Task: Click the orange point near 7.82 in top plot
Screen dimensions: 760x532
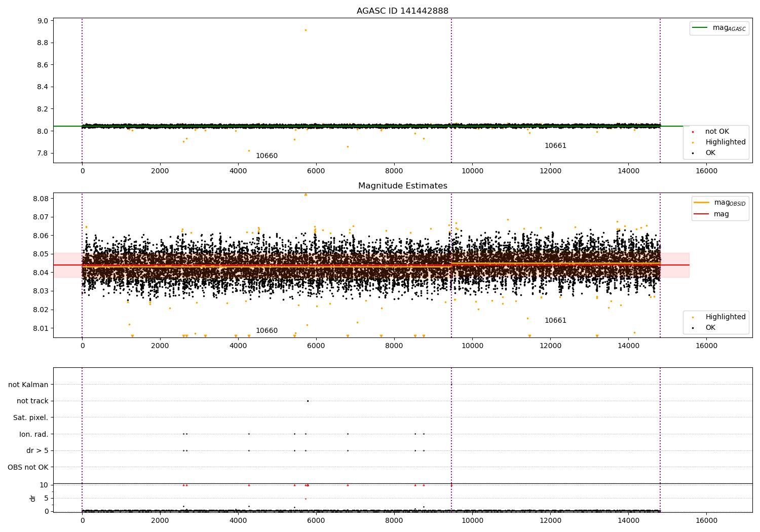Action: point(249,150)
